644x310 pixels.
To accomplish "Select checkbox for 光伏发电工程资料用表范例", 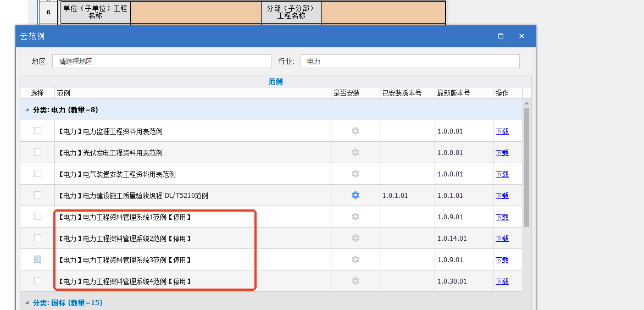I will pyautogui.click(x=37, y=152).
